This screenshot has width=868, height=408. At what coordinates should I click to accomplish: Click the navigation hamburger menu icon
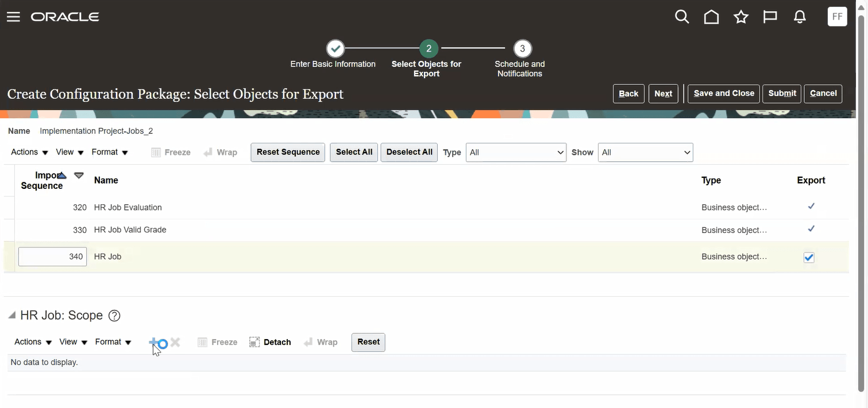coord(13,16)
